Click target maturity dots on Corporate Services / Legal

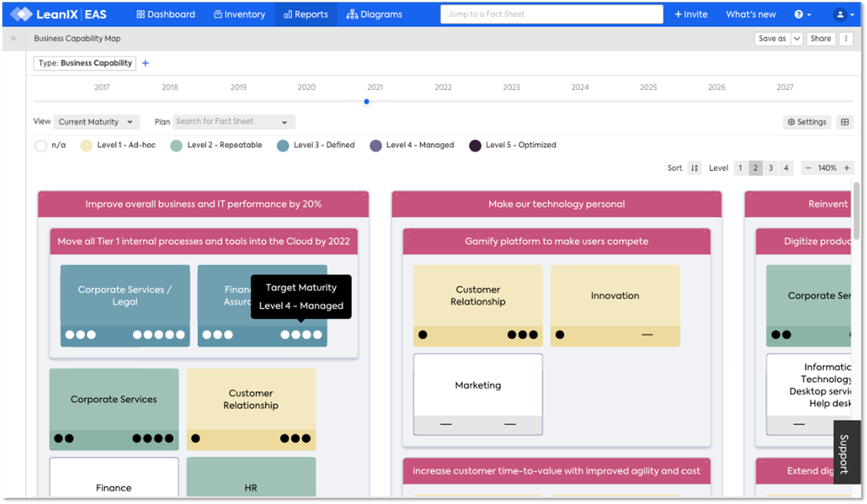tap(159, 335)
